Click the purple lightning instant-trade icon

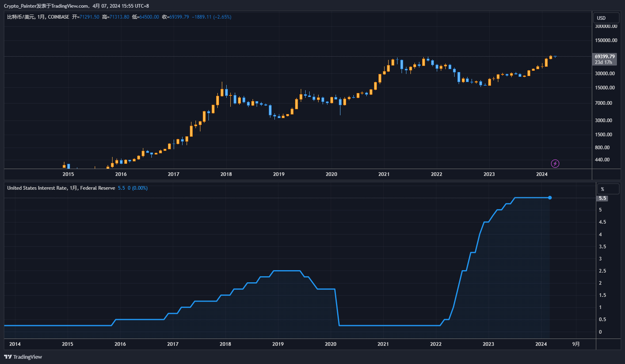click(555, 164)
